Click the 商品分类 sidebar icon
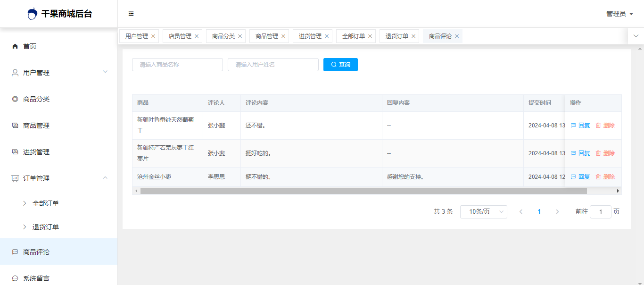Image resolution: width=644 pixels, height=285 pixels. pyautogui.click(x=15, y=99)
